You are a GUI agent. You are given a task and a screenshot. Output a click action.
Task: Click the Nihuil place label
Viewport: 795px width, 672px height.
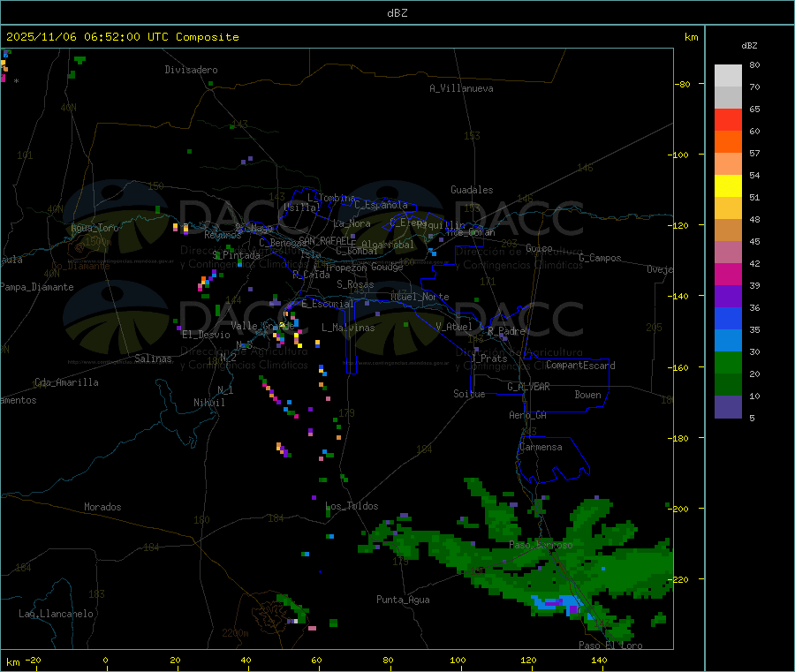click(209, 403)
